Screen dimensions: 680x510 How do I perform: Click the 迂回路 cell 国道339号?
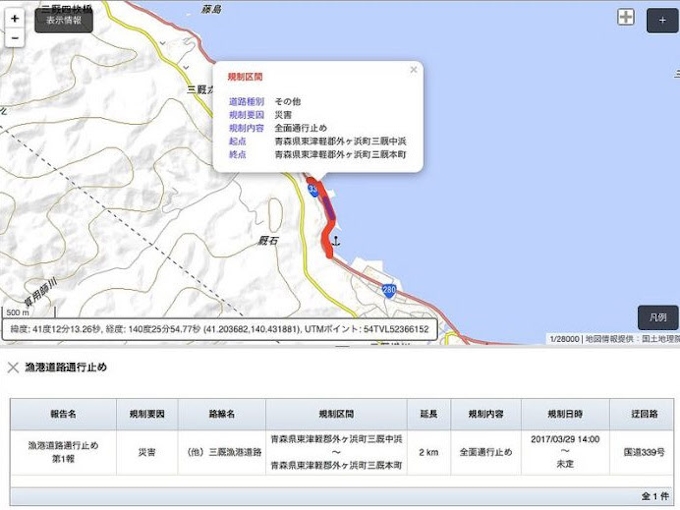click(x=643, y=452)
